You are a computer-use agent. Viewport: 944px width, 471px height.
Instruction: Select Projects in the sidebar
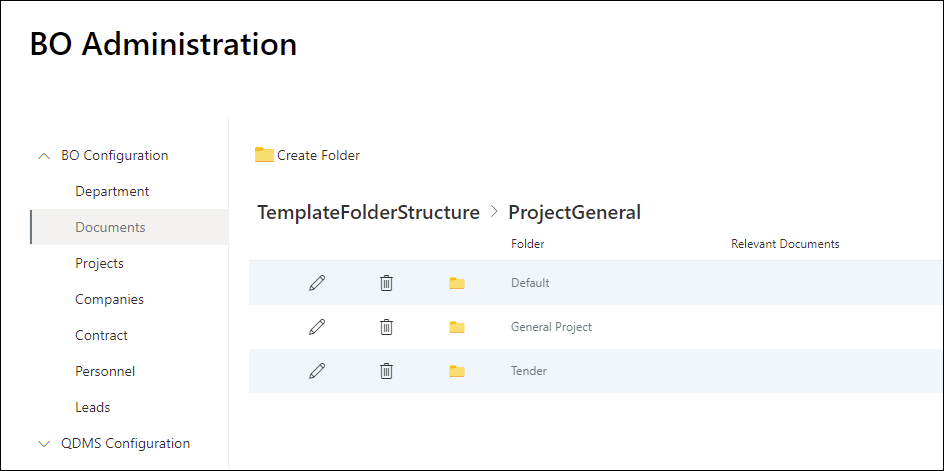coord(99,264)
